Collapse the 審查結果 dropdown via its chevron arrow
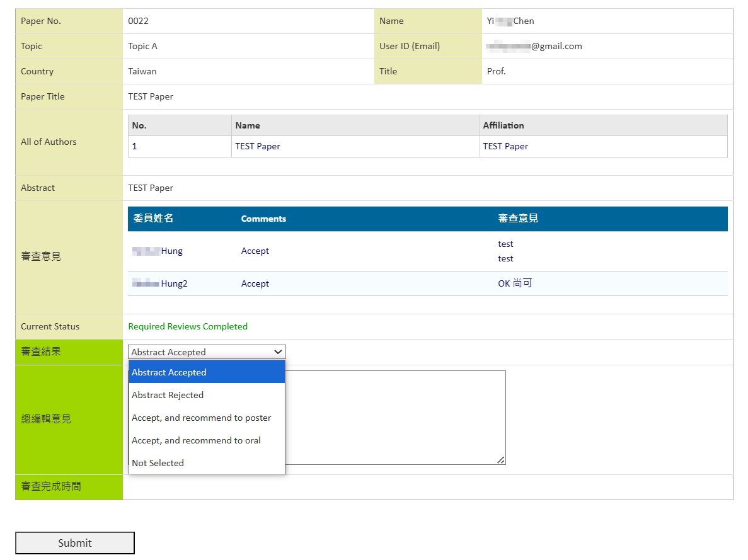The height and width of the screenshot is (560, 748). pos(278,352)
